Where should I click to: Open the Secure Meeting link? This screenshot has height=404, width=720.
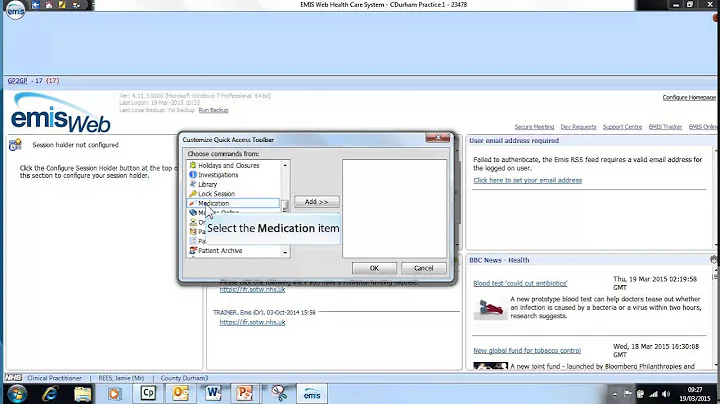(534, 127)
